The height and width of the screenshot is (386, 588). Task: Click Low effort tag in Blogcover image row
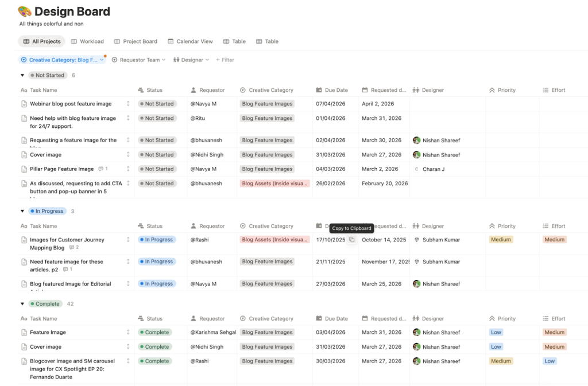pyautogui.click(x=550, y=361)
